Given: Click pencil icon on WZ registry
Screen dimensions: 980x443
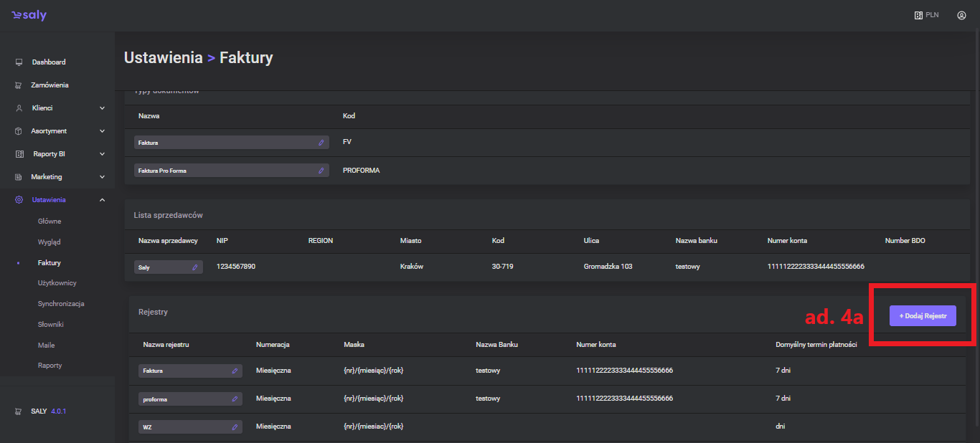Looking at the screenshot, I should click(x=235, y=427).
